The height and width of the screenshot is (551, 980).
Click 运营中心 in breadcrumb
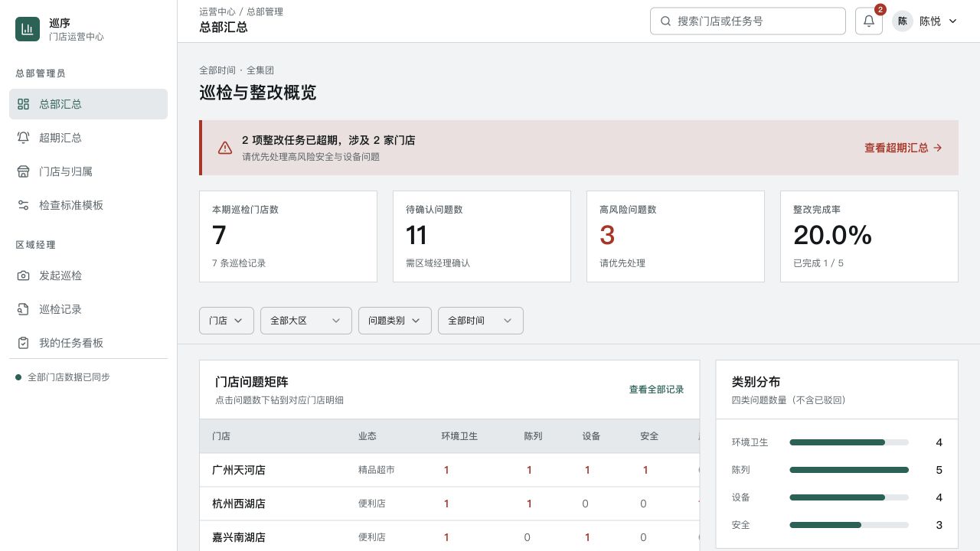pos(217,11)
